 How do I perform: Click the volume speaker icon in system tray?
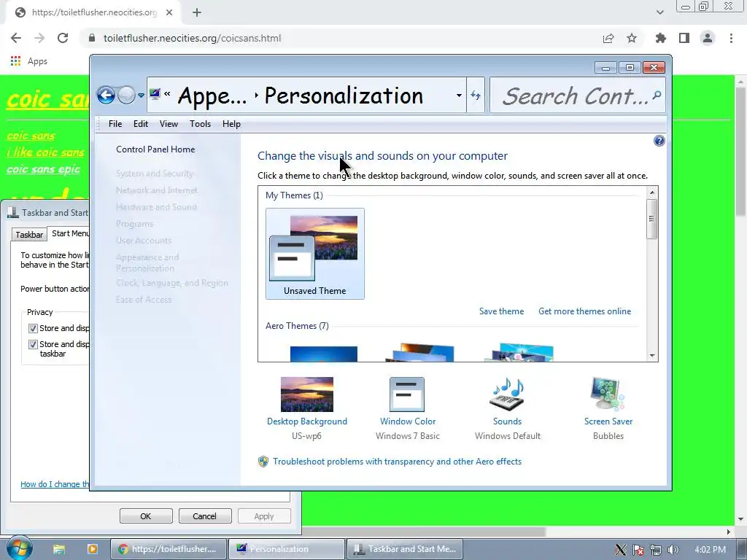pos(673,550)
